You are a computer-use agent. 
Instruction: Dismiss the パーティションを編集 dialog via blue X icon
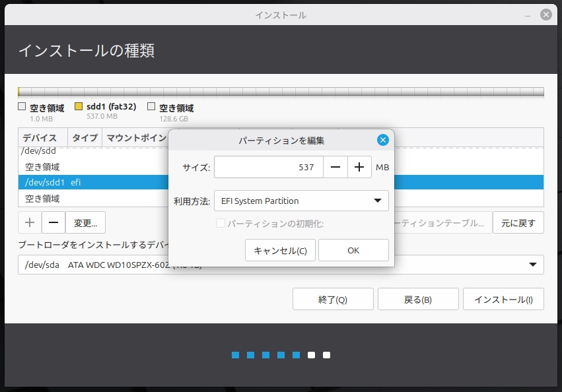tap(382, 139)
